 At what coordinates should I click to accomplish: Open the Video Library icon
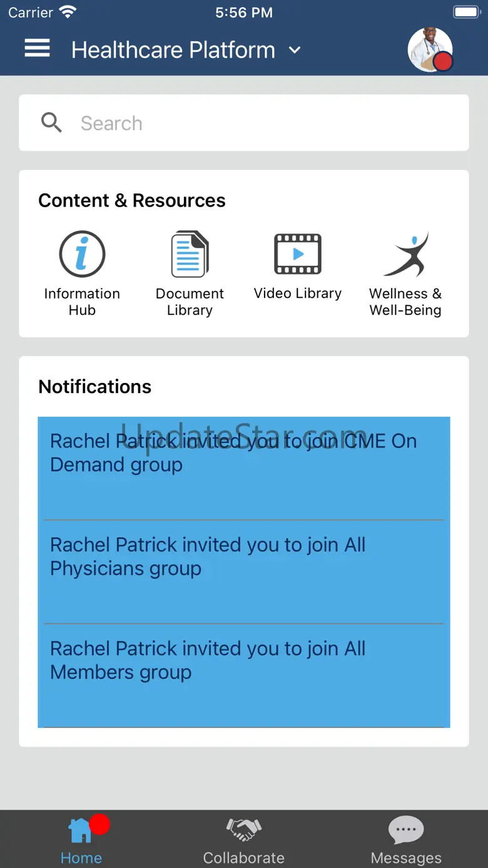(298, 255)
